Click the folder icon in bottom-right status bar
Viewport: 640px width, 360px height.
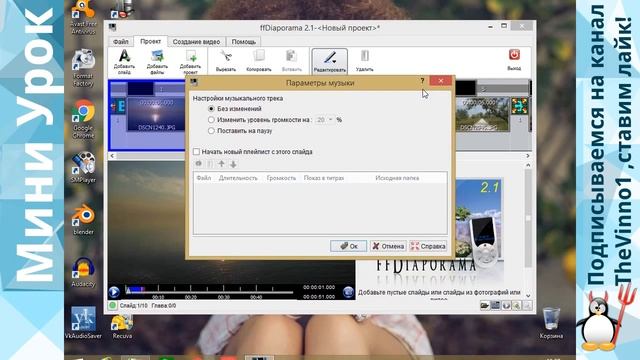click(x=485, y=305)
